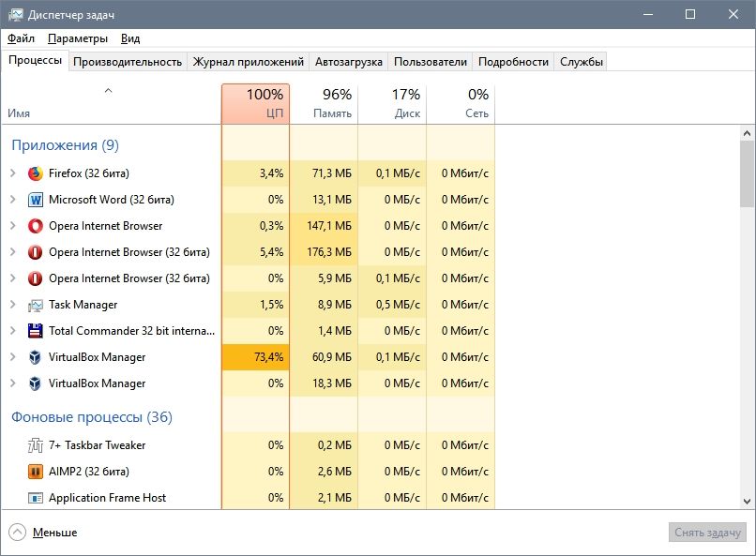Sort processes by Память column header
This screenshot has height=556, width=756.
click(x=324, y=103)
